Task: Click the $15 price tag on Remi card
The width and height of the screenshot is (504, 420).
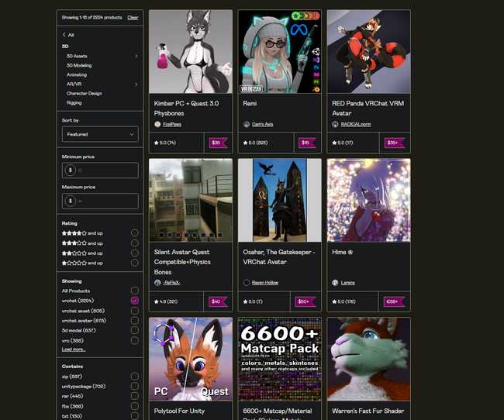Action: (306, 143)
